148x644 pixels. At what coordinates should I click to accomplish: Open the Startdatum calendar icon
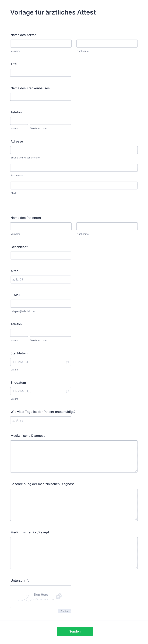(x=67, y=362)
